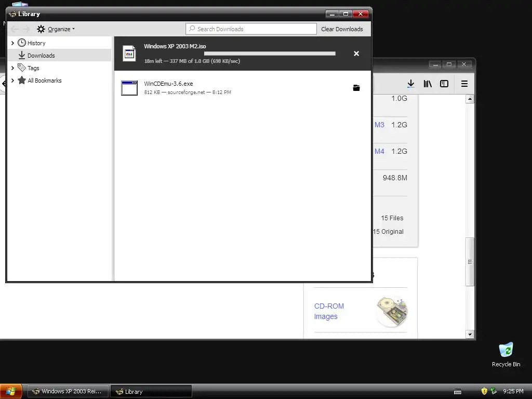Open the M4 link in browser page
532x399 pixels.
tap(379, 151)
